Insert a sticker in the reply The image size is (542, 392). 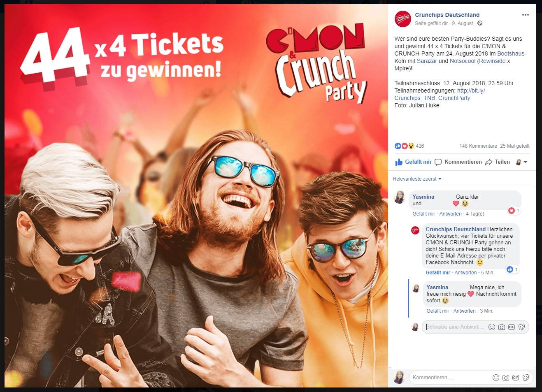click(x=521, y=327)
